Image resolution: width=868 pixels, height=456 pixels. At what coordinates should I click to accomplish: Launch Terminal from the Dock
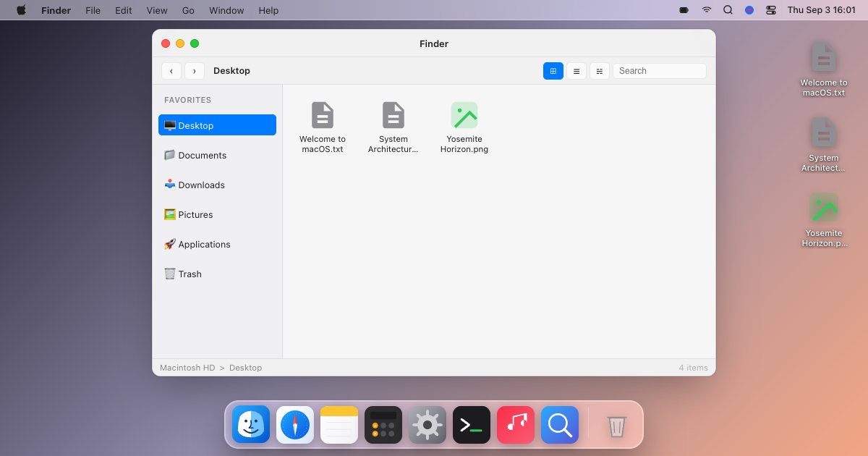tap(472, 425)
